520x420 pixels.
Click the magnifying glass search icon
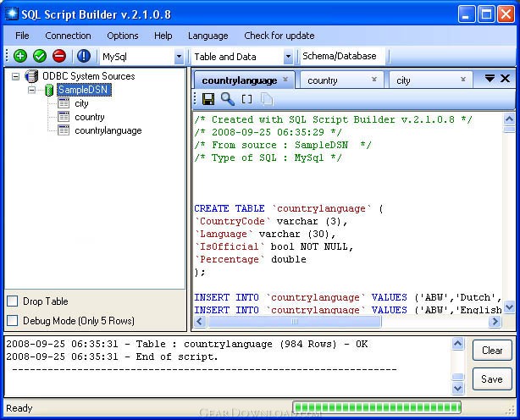point(228,99)
